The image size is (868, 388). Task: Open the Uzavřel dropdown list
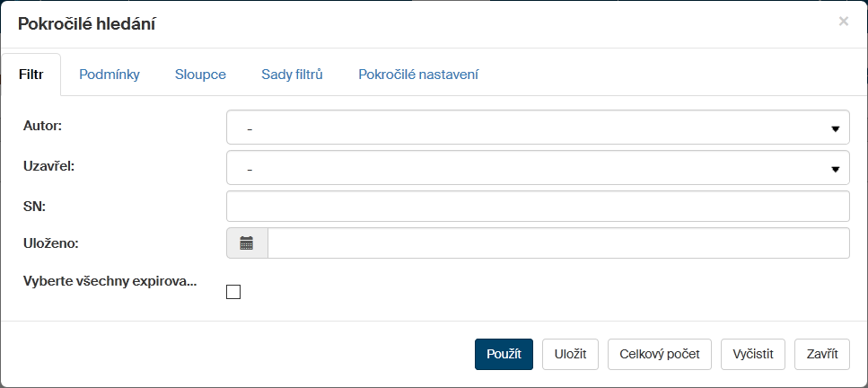point(538,167)
